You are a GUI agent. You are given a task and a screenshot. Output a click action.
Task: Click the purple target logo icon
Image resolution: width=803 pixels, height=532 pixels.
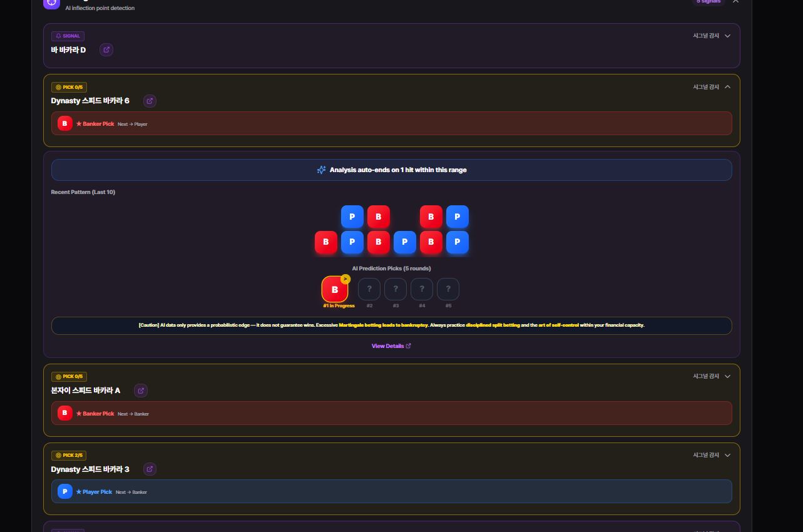coord(51,3)
